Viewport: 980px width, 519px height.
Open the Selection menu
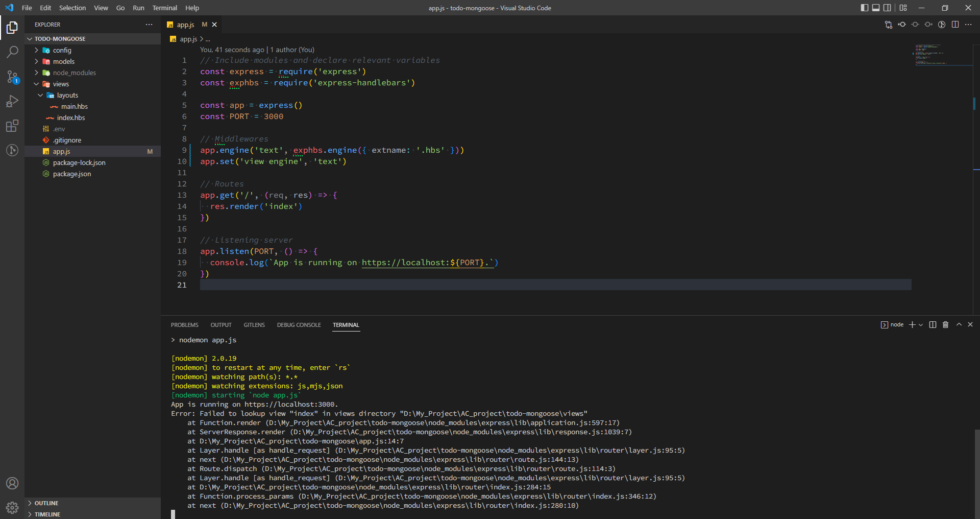tap(72, 8)
